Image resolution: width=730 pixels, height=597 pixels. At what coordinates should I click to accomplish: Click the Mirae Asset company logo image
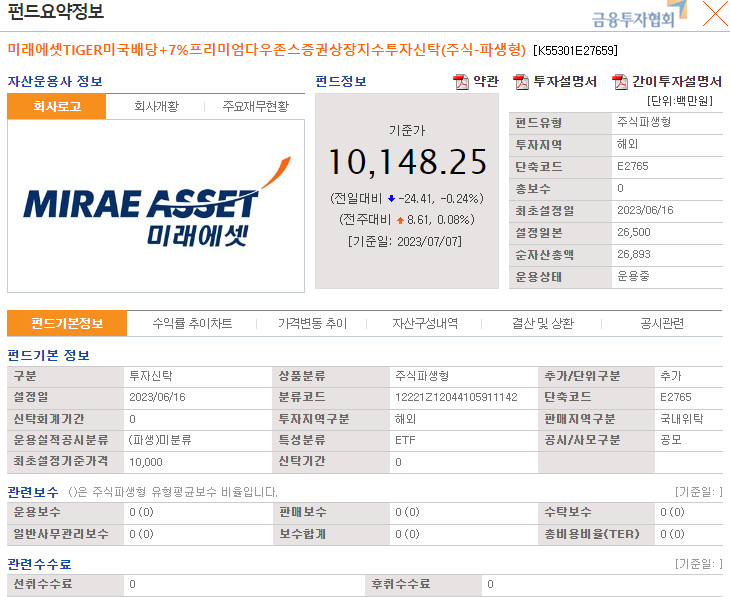[156, 203]
